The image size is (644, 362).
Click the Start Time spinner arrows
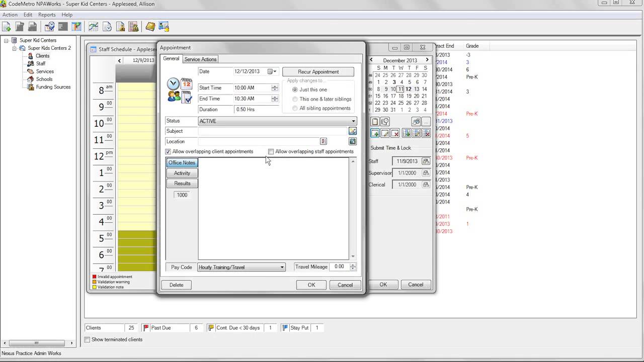[275, 88]
